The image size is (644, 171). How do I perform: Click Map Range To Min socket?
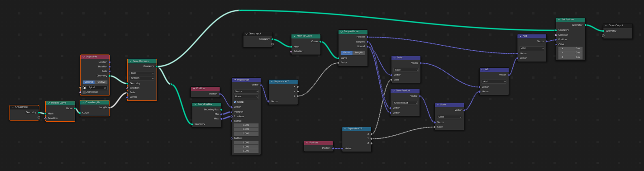[232, 121]
